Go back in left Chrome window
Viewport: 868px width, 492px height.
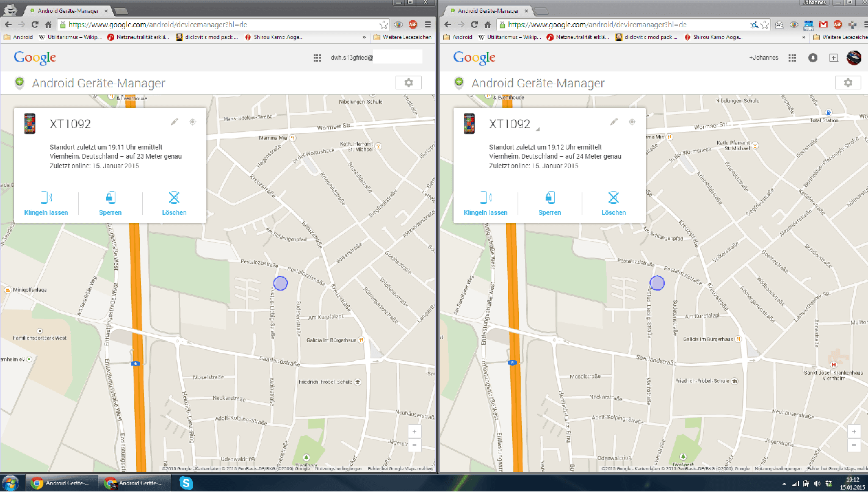[8, 24]
